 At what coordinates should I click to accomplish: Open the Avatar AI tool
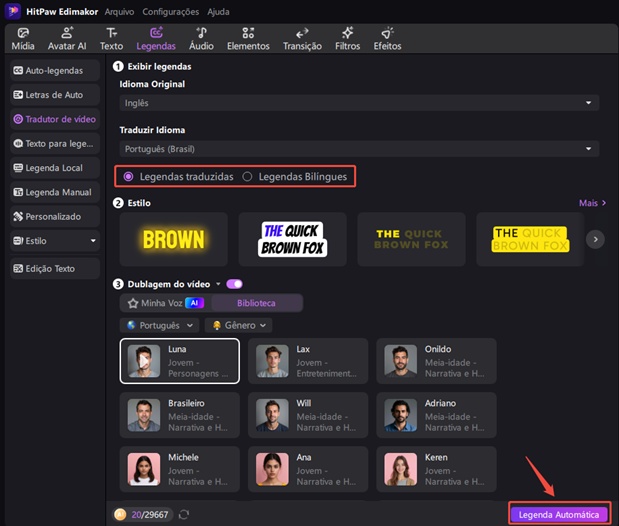(67, 39)
